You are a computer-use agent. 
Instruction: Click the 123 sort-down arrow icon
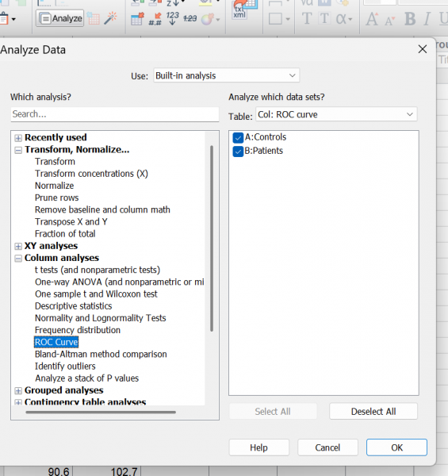[x=172, y=18]
